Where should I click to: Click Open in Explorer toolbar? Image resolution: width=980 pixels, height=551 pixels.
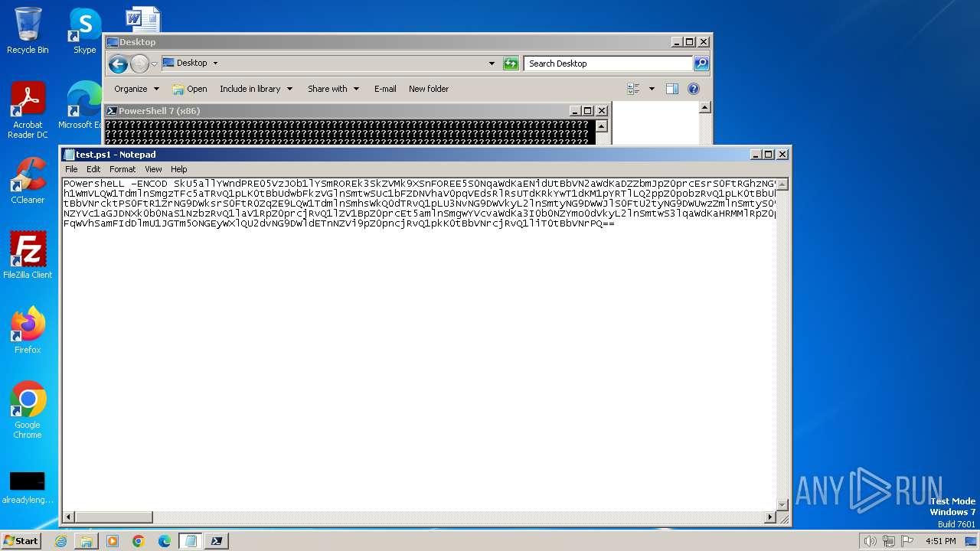pyautogui.click(x=190, y=89)
